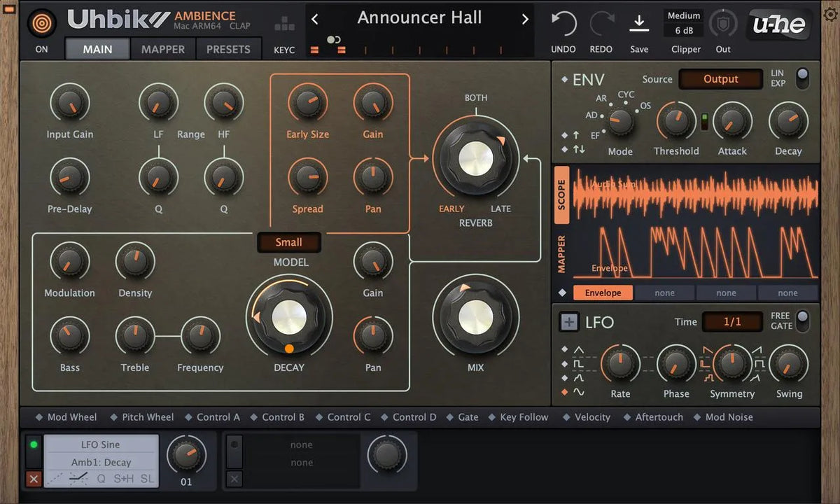Click the Out shield icon
This screenshot has height=504, width=840.
(723, 24)
